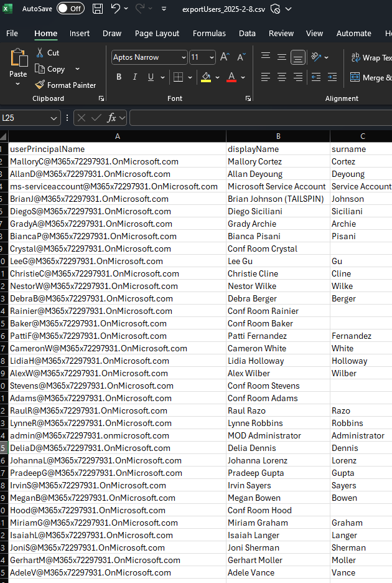
Task: Click the Cancel X formula bar icon
Action: (82, 118)
